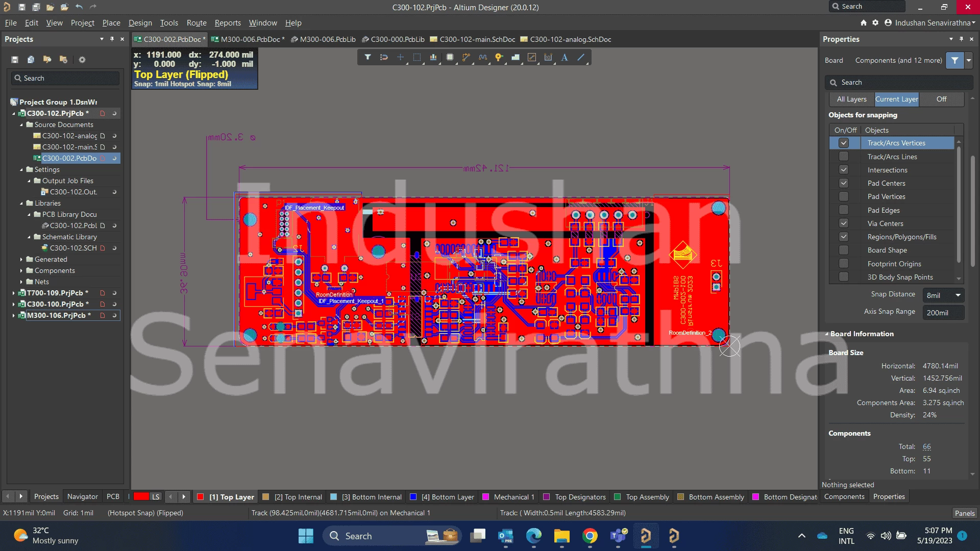Pin the Projects panel using pushpin icon
This screenshot has height=551, width=980.
pyautogui.click(x=112, y=39)
